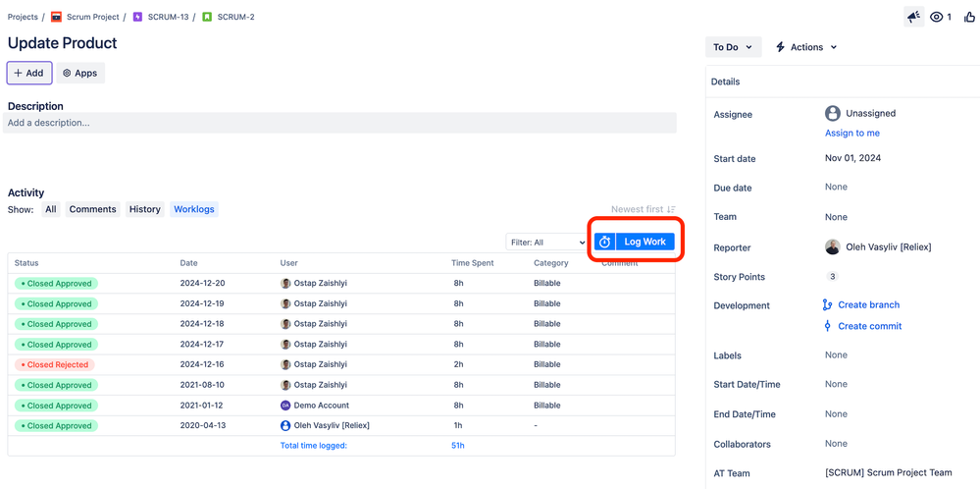Viewport: 980px width, 489px height.
Task: Click the megaphone feedback icon
Action: (x=913, y=17)
